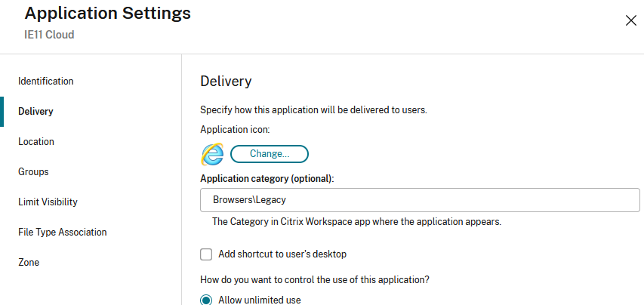
Task: Open the Limit Visibility section
Action: [x=48, y=202]
